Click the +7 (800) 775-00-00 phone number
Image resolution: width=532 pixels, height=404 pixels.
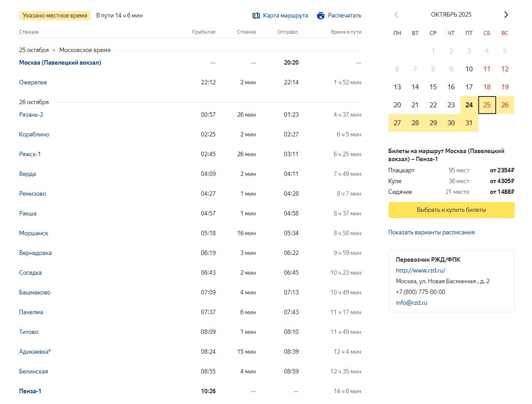point(420,292)
